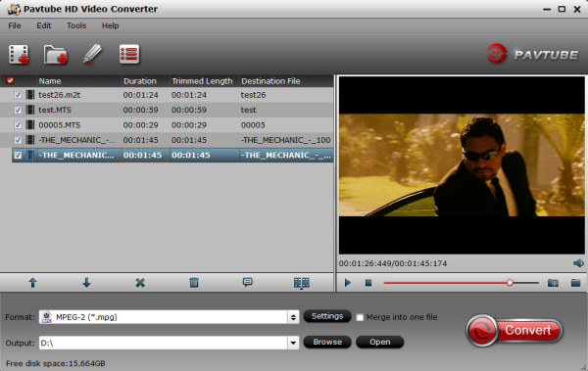The image size is (588, 371).
Task: Toggle the 00005.MTS file checkbox
Action: (x=18, y=124)
